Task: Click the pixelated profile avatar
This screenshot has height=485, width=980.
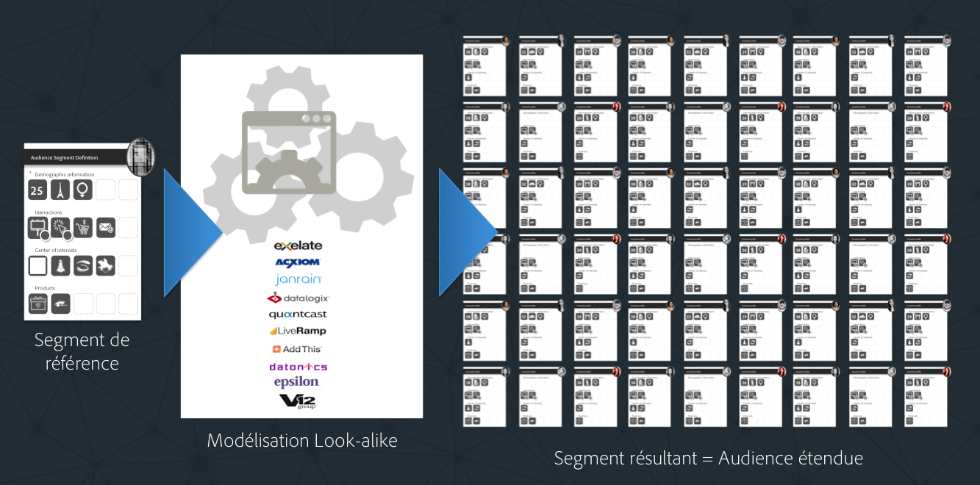Action: click(140, 157)
